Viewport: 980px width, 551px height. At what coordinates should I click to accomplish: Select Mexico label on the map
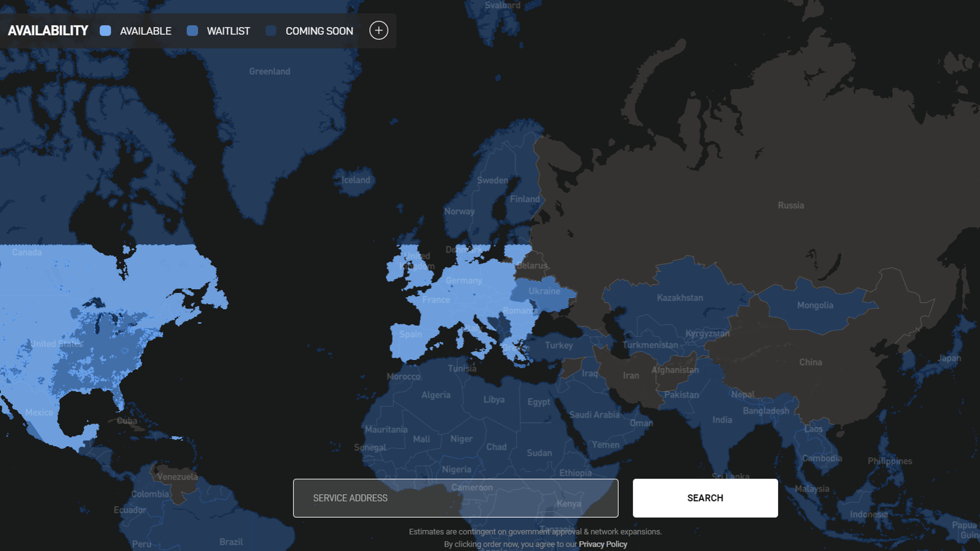39,412
